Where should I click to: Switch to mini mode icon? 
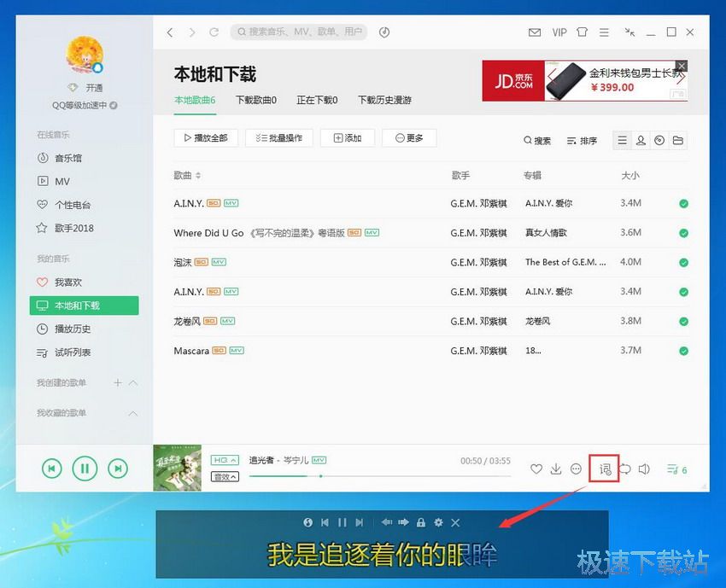629,32
